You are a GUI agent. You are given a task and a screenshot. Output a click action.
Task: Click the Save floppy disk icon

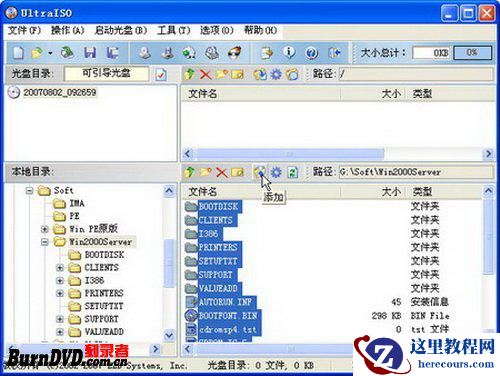[90, 53]
